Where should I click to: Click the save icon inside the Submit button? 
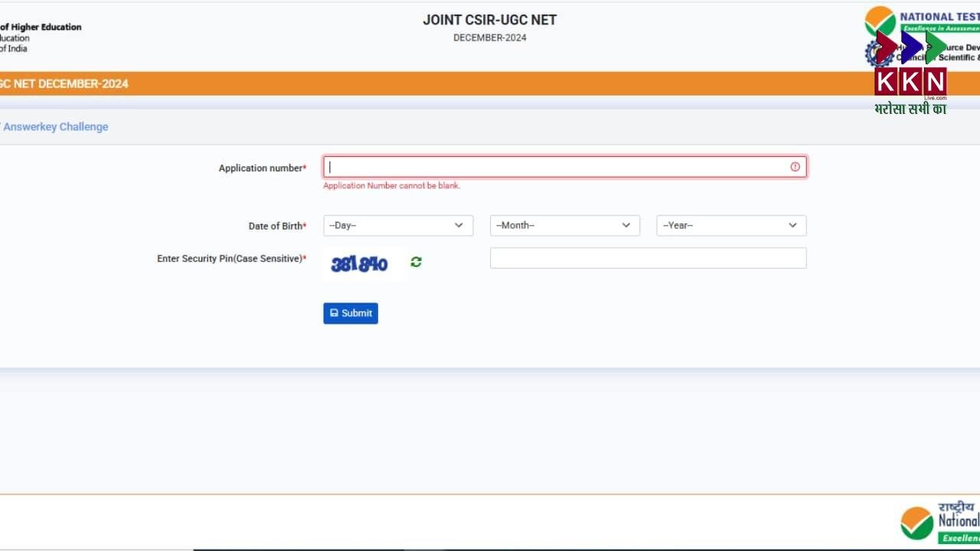[x=335, y=313]
